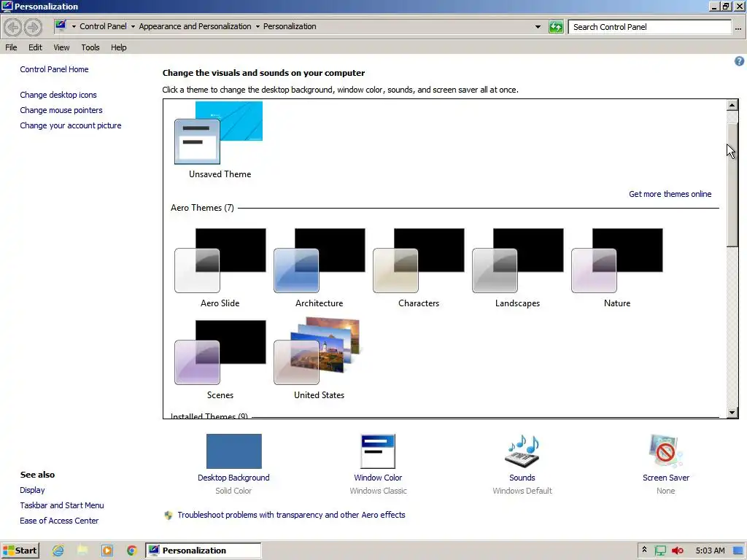Open Desktop Background settings icon
Viewport: 747px width, 560px height.
[234, 451]
